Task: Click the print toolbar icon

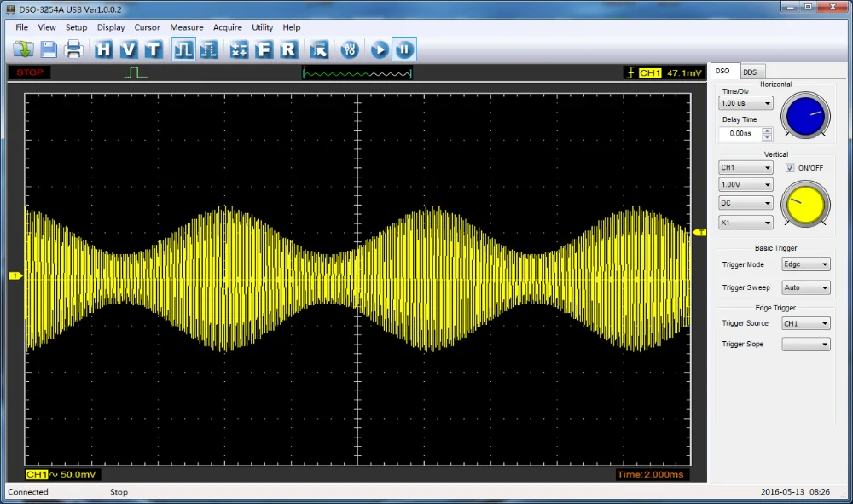Action: point(73,49)
